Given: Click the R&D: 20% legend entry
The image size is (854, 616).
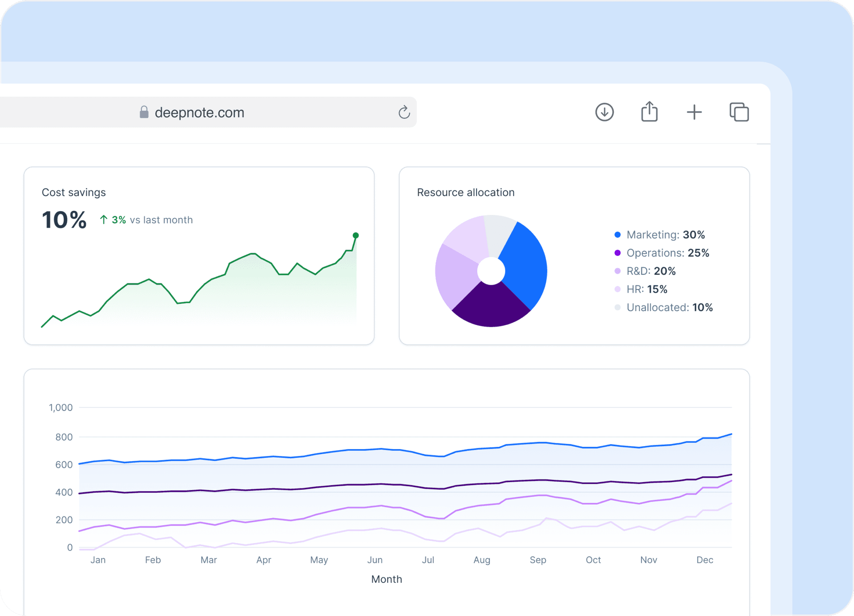Looking at the screenshot, I should (x=651, y=271).
